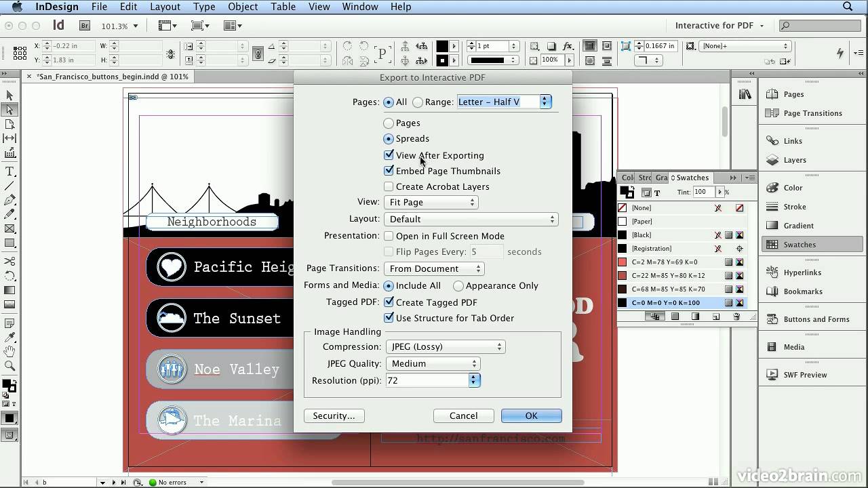Open the Object menu
Viewport: 868px width, 488px height.
point(243,7)
